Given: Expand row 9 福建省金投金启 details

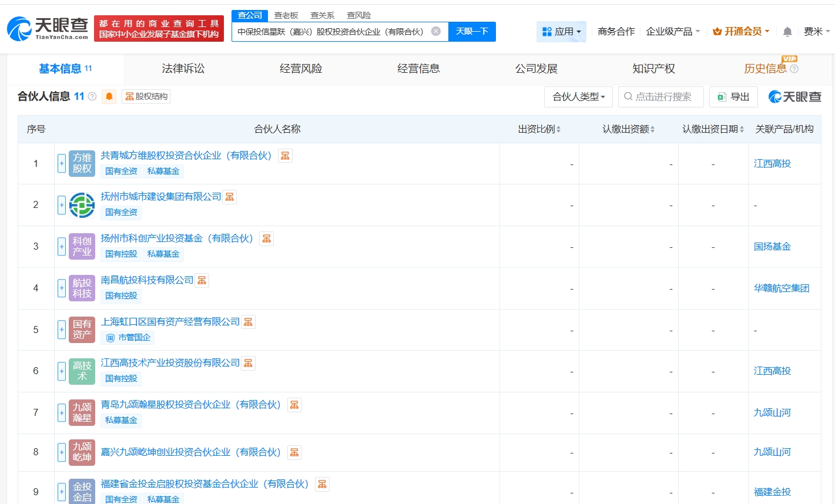Looking at the screenshot, I should coord(62,492).
